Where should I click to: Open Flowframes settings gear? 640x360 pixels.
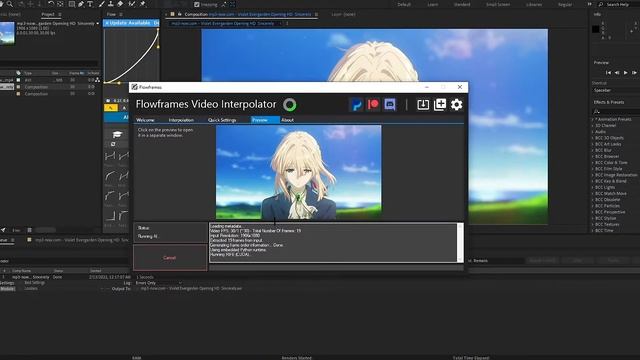tap(456, 105)
